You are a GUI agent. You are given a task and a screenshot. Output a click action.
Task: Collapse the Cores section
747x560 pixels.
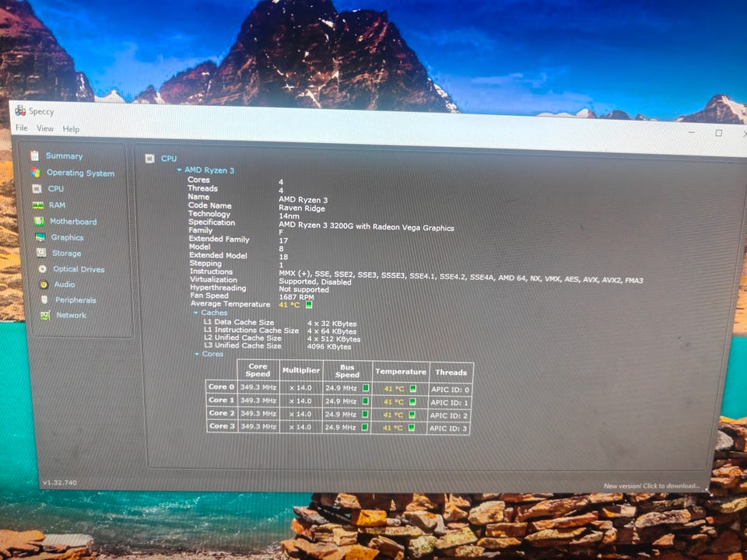point(197,354)
